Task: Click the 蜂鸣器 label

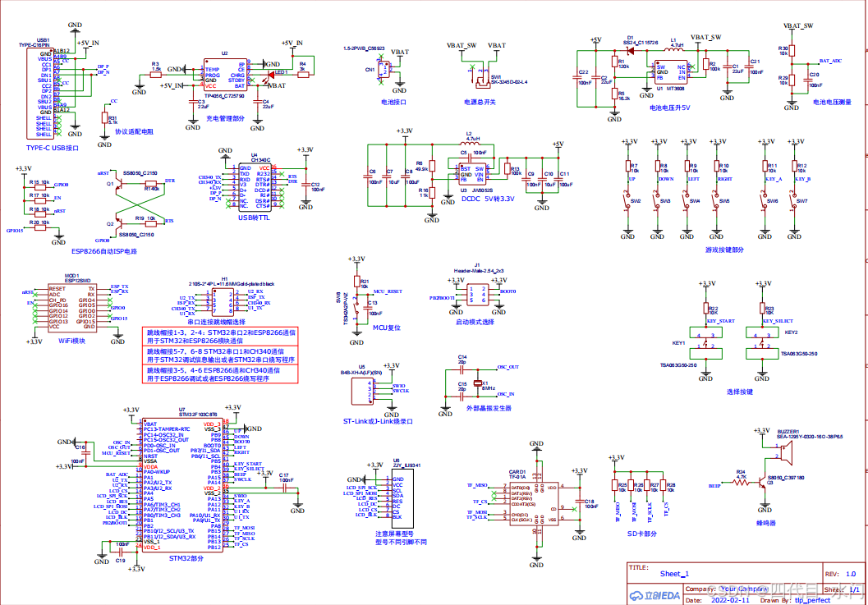Action: 765,523
